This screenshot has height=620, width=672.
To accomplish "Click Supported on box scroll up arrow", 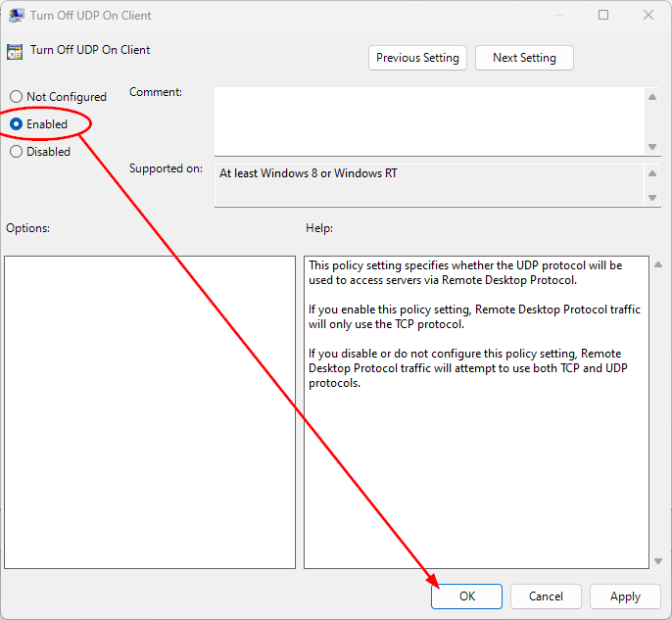I will [x=653, y=173].
